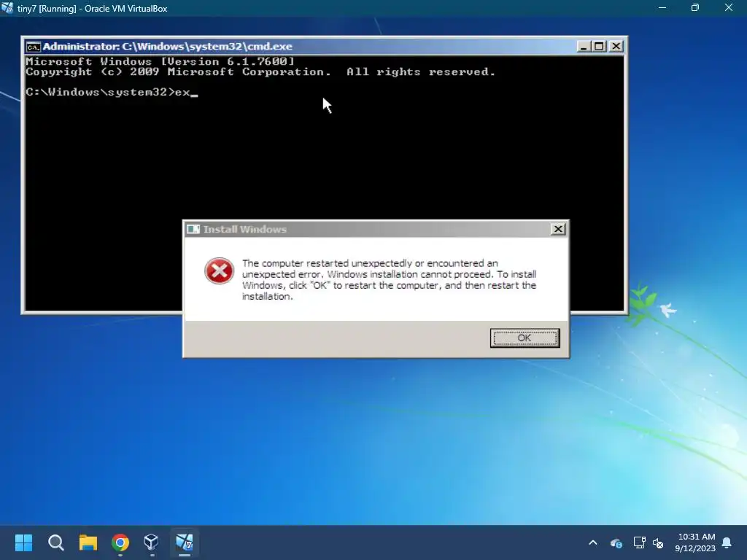Click the Copyright 2009 Microsoft Corporation line
Screen dimensions: 747x560
pyautogui.click(x=260, y=72)
